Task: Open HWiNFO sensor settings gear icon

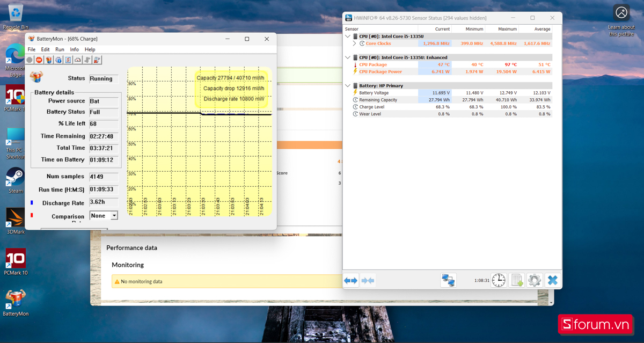Action: click(535, 280)
